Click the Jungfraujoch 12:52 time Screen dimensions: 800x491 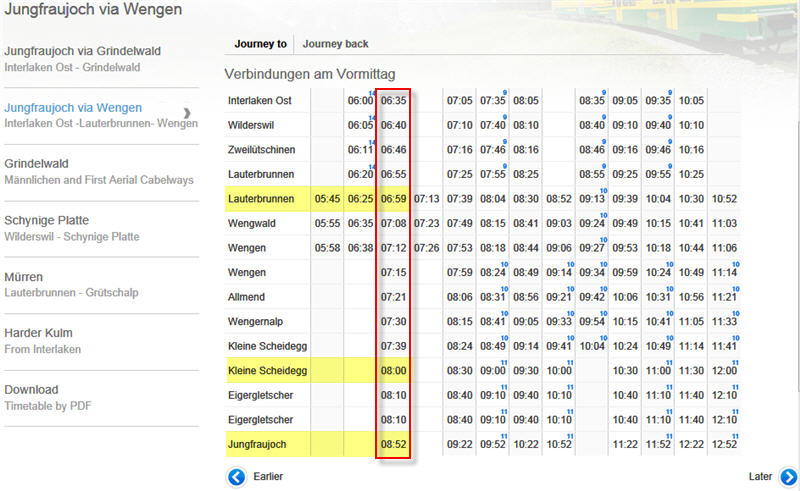coord(724,444)
